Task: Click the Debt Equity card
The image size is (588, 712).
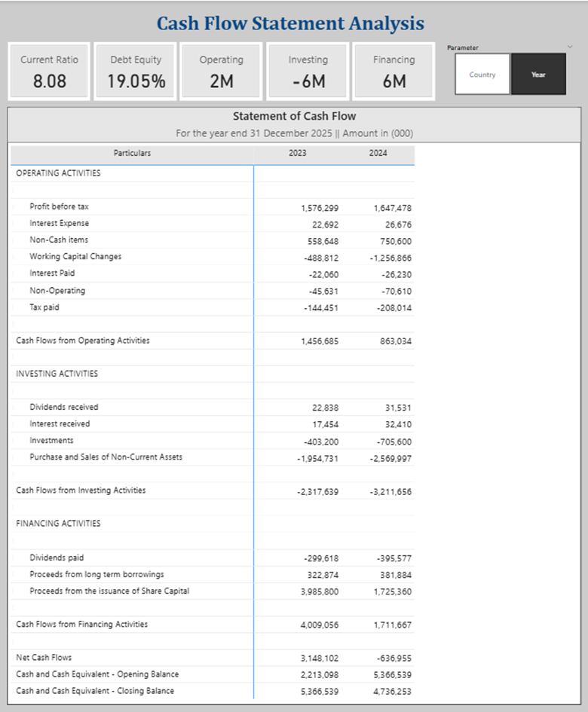Action: (x=136, y=71)
